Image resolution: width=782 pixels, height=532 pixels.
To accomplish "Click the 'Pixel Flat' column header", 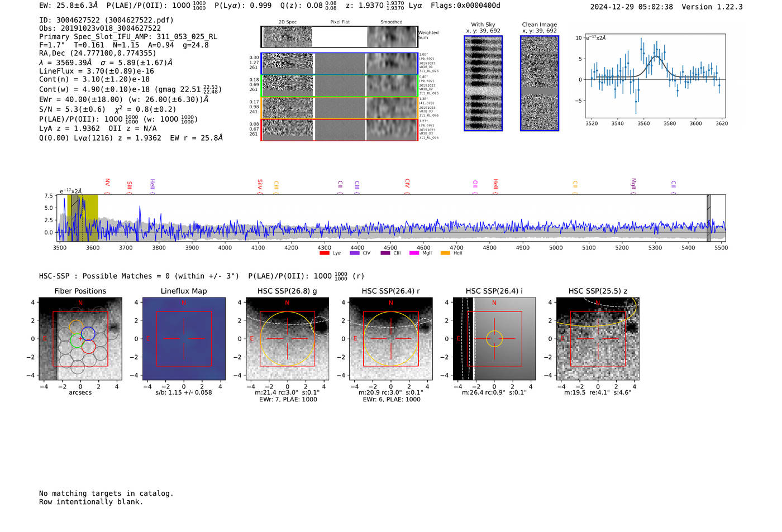I will (x=340, y=22).
